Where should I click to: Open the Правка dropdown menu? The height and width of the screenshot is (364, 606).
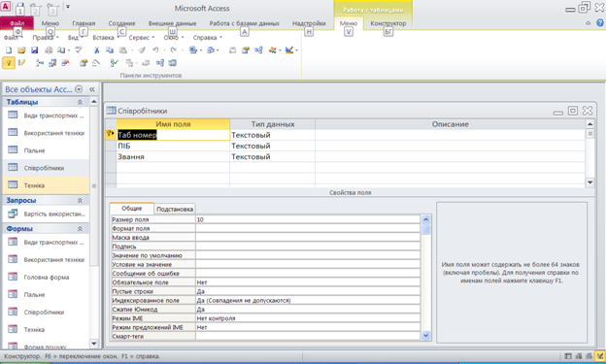[x=46, y=38]
